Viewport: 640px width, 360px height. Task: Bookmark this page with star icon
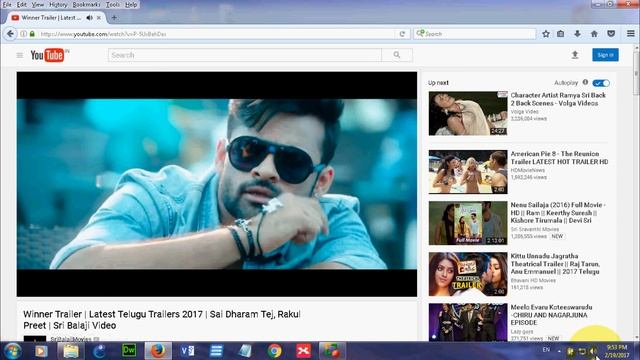[x=546, y=34]
